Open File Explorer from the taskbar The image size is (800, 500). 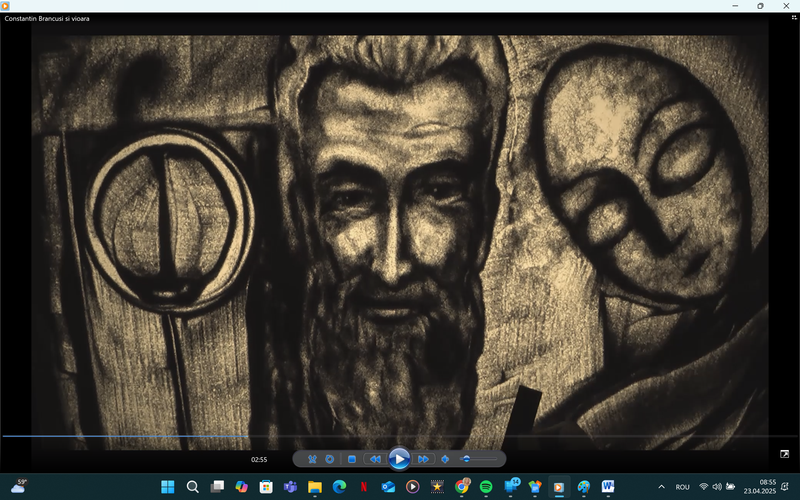315,487
